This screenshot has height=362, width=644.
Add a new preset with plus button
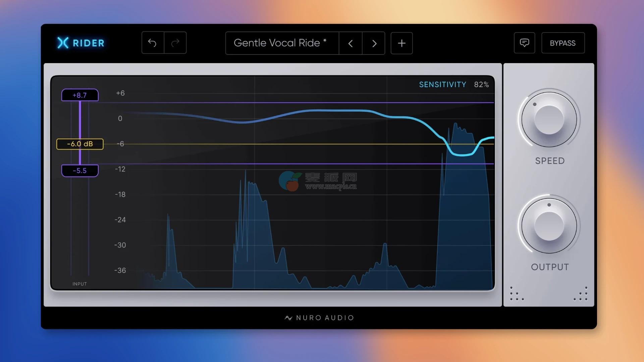[x=401, y=43]
